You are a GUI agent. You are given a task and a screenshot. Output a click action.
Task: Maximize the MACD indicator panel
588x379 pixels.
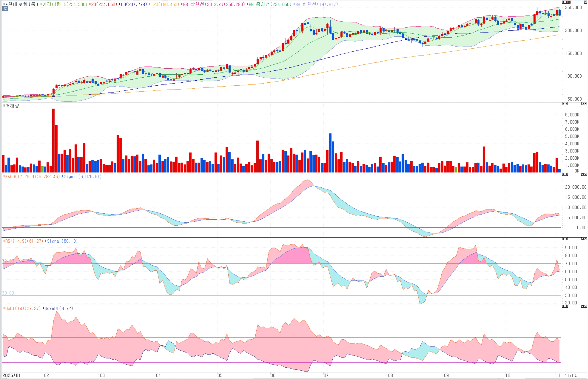[x=583, y=174]
